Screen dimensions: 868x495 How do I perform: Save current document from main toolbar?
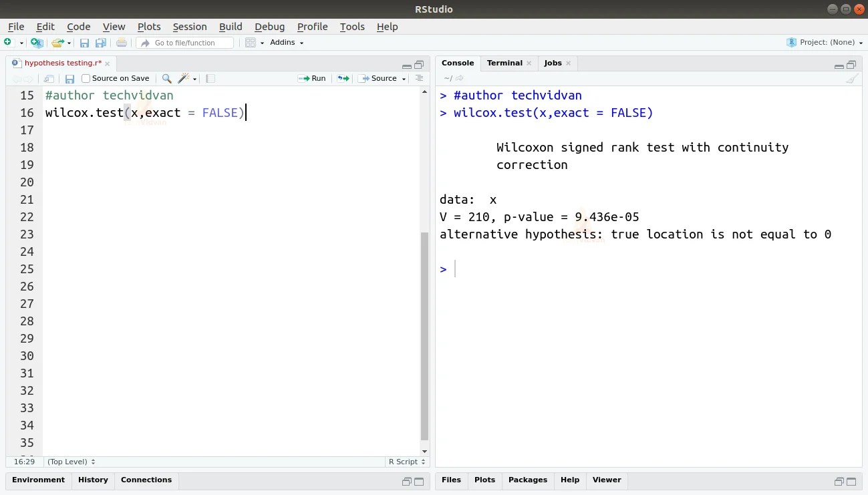85,43
